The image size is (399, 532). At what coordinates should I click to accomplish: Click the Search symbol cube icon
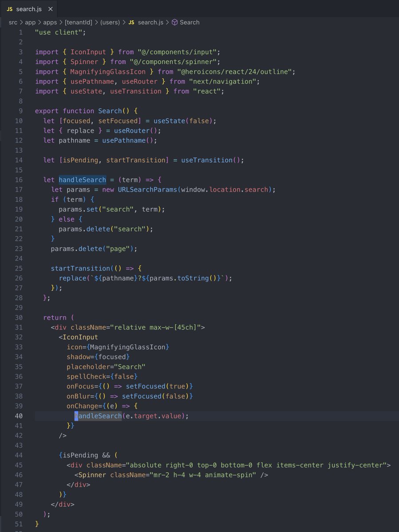[175, 22]
